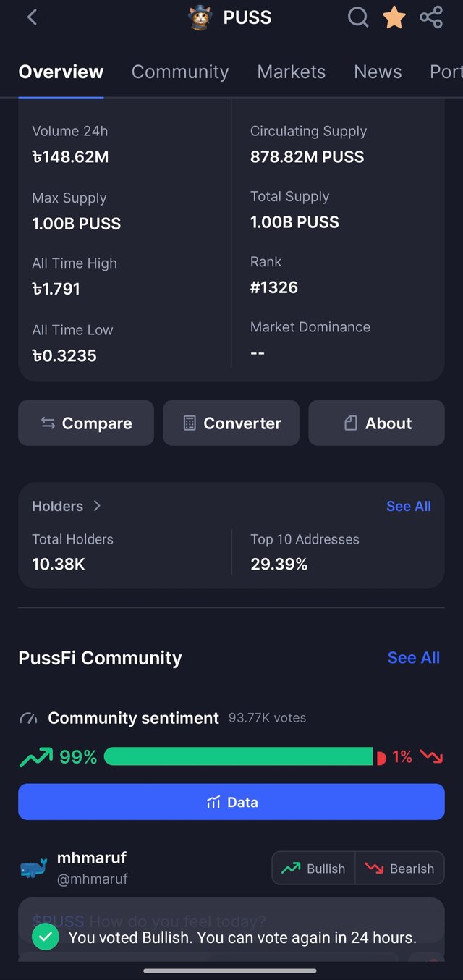
Task: Open See All for PussFi Community
Action: click(413, 657)
